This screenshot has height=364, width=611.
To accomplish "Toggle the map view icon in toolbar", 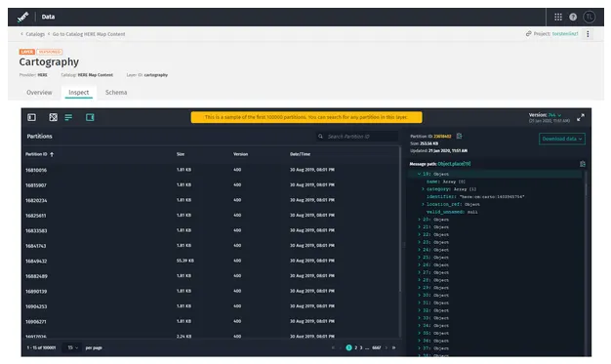I will point(53,117).
